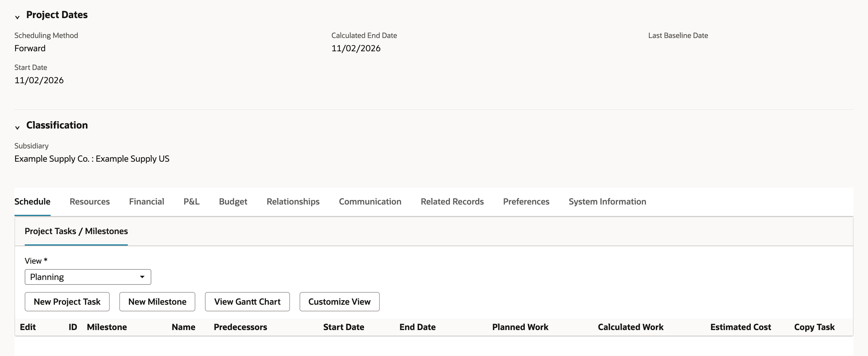Image resolution: width=868 pixels, height=356 pixels.
Task: Click the New Project Task button
Action: click(67, 302)
